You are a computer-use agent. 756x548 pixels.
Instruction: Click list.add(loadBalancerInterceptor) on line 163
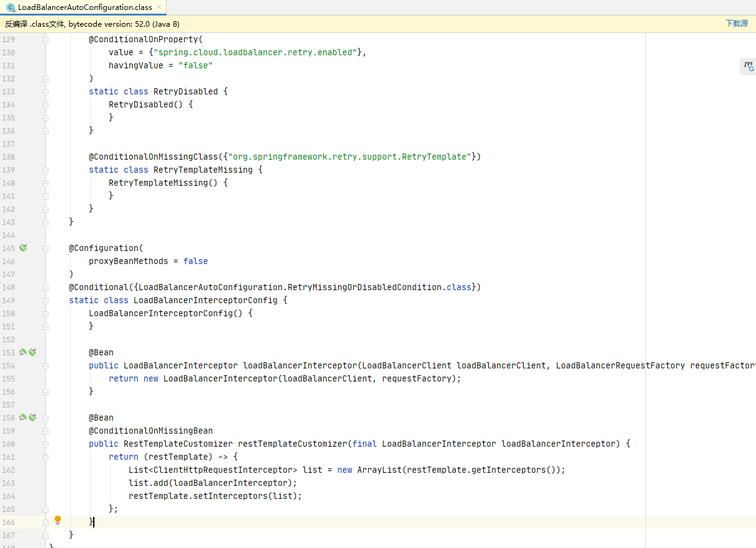pyautogui.click(x=211, y=483)
